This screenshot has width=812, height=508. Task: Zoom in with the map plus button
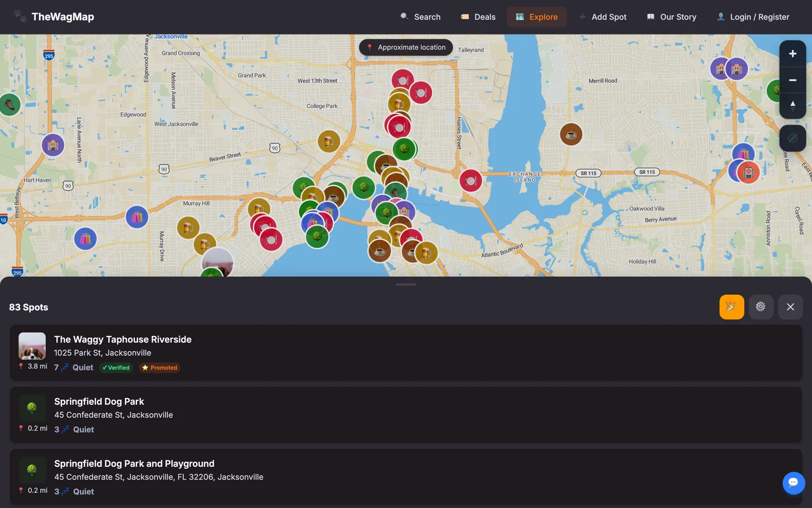[792, 54]
